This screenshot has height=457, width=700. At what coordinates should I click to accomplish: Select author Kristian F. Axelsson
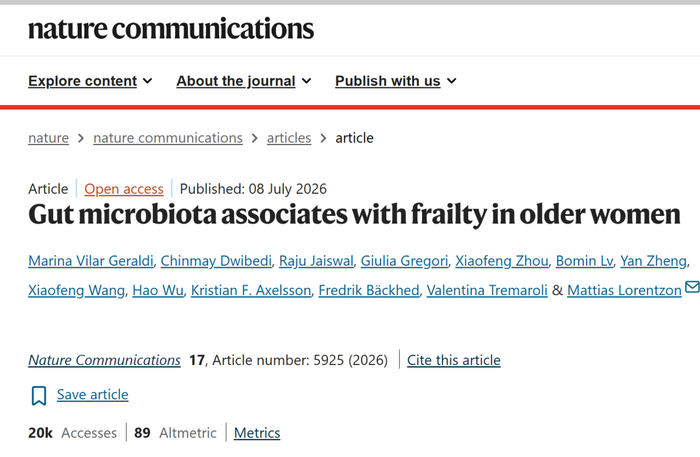251,290
